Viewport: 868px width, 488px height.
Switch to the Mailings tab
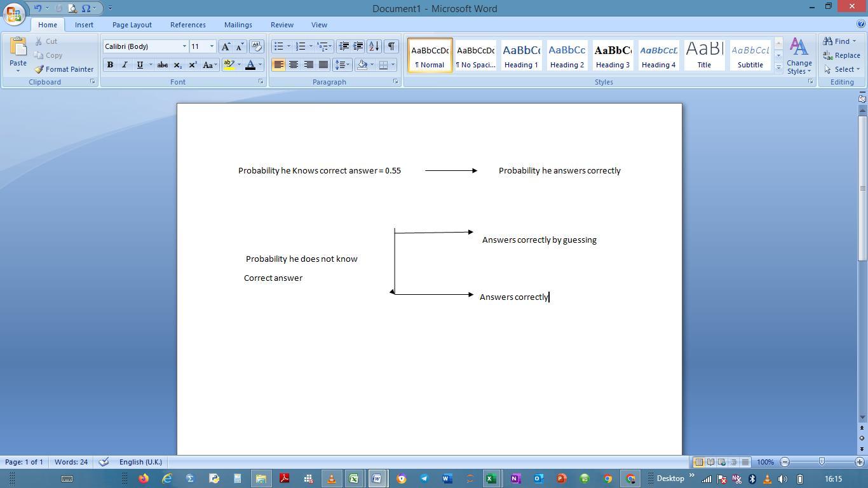[x=238, y=25]
